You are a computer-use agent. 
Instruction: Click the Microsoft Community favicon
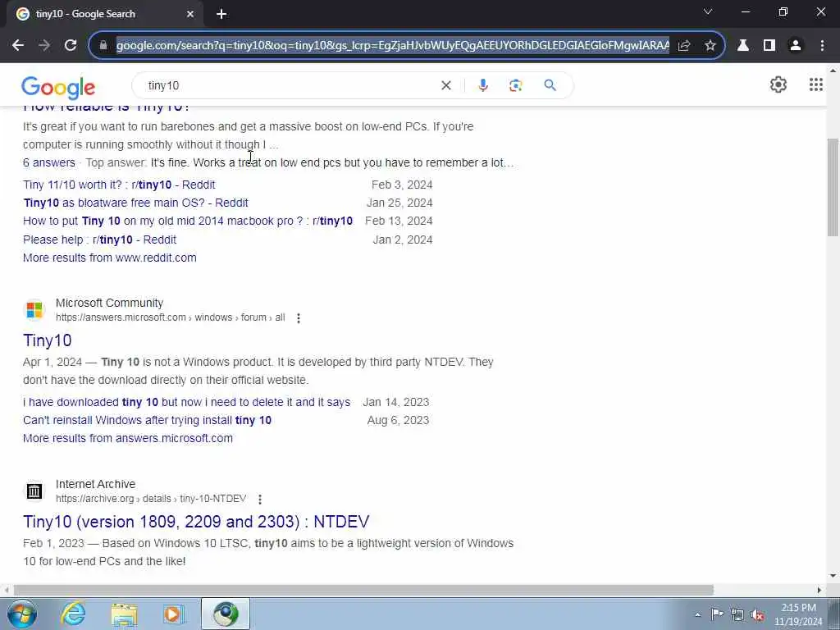tap(34, 309)
